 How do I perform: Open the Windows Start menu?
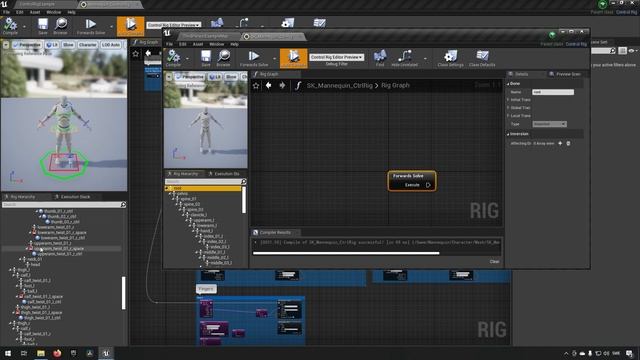(8, 353)
